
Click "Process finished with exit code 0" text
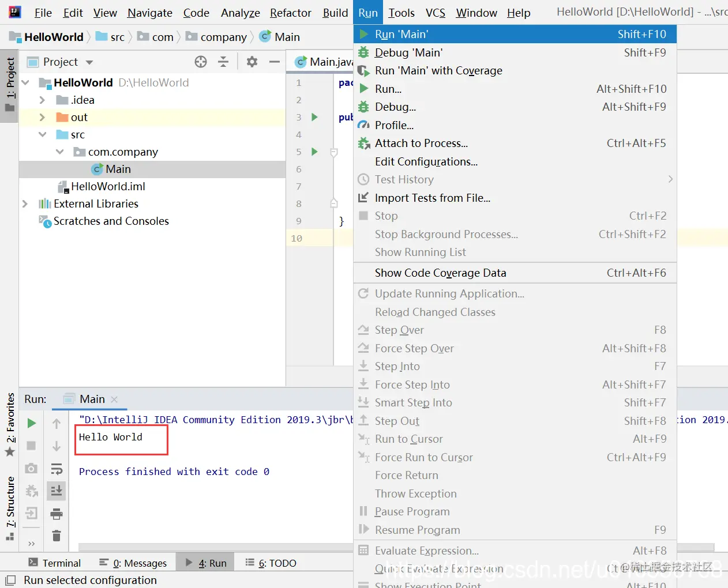coord(174,472)
